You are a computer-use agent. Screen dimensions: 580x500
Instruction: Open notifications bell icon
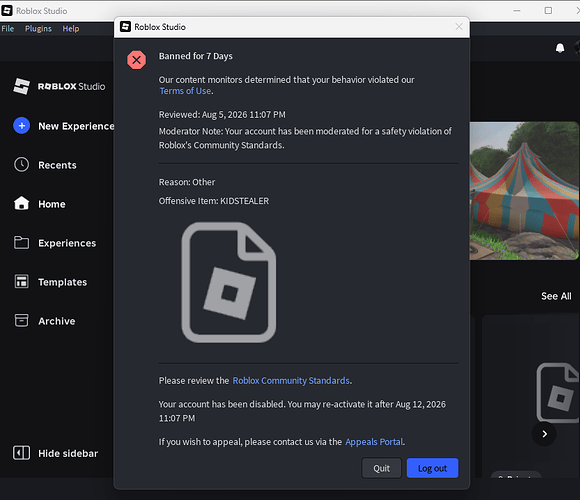click(x=560, y=48)
